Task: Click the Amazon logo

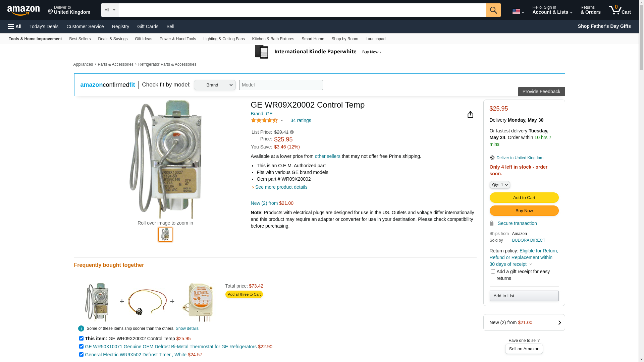Action: coord(23,10)
